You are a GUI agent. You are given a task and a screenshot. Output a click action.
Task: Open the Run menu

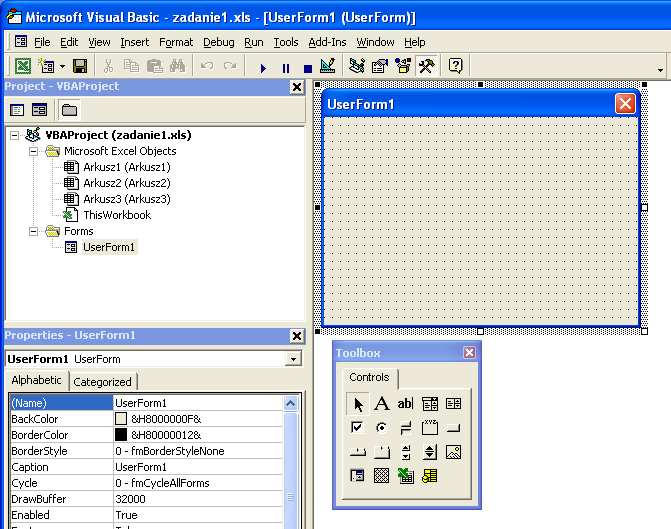pyautogui.click(x=254, y=42)
